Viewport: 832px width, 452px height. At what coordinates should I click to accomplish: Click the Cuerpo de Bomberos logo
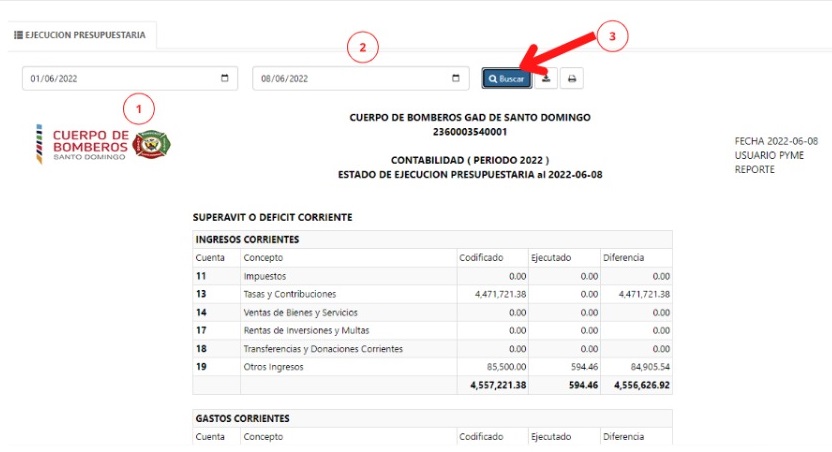point(103,144)
